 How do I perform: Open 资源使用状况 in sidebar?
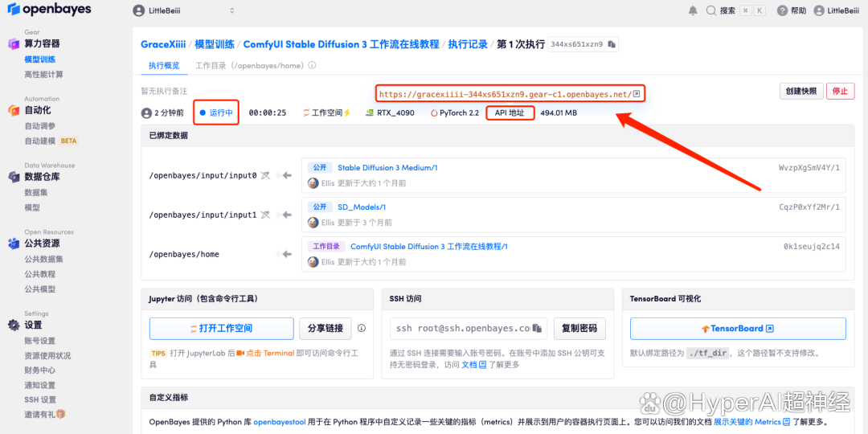[x=47, y=355]
